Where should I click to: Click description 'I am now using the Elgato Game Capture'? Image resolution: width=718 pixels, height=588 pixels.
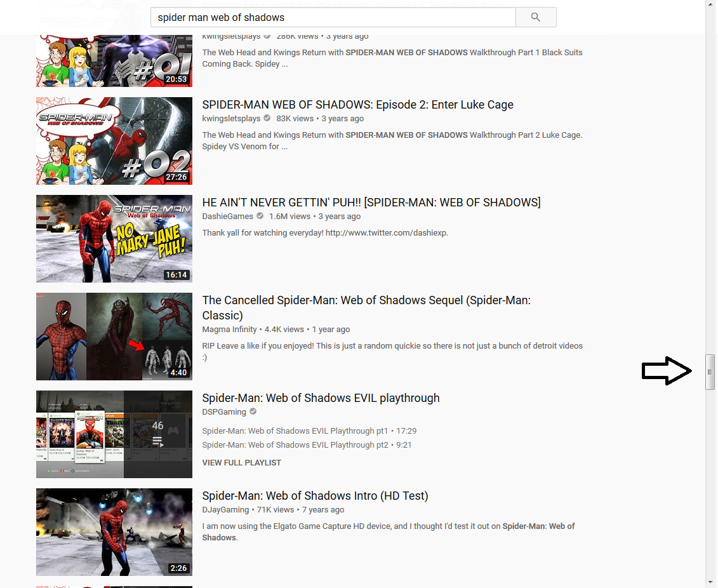click(389, 532)
